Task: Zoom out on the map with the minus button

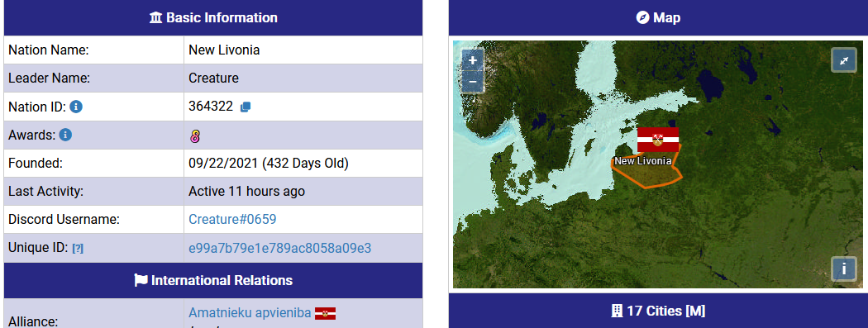Action: [x=473, y=82]
